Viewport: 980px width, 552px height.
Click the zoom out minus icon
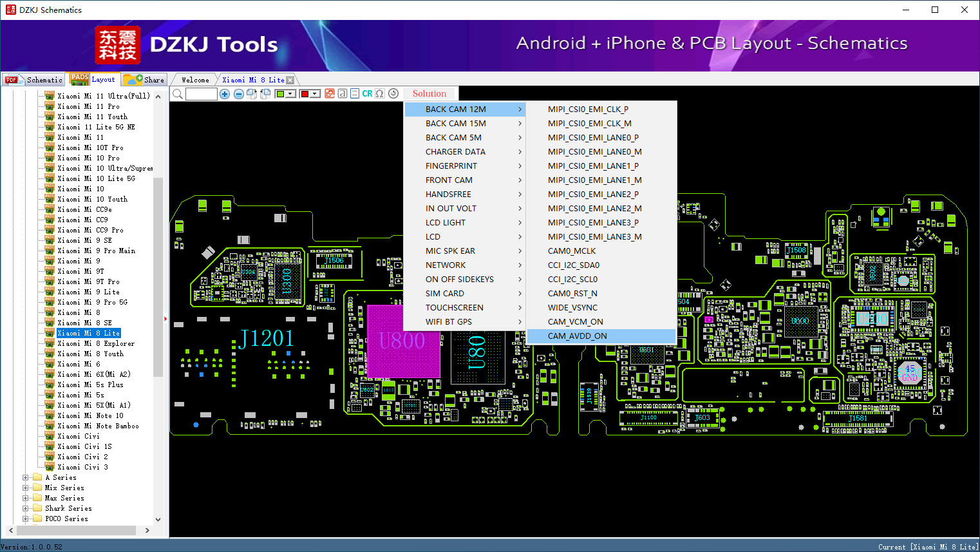(239, 94)
